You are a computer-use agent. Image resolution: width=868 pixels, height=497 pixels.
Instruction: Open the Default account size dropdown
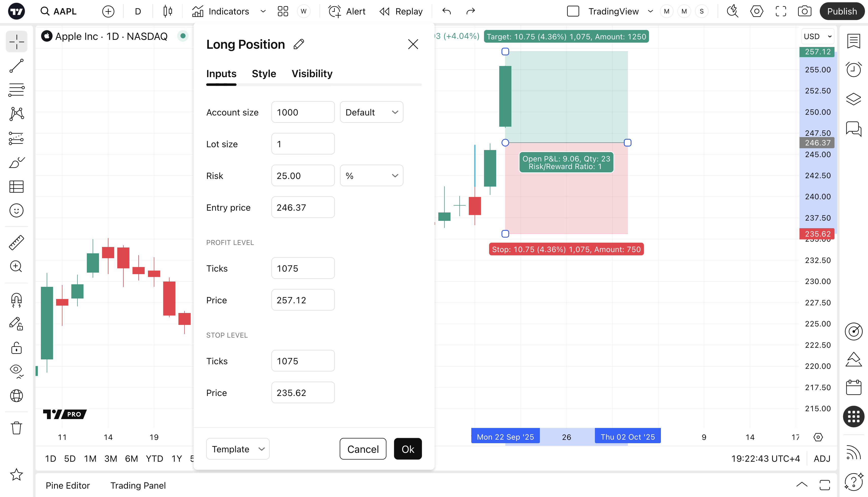tap(371, 112)
